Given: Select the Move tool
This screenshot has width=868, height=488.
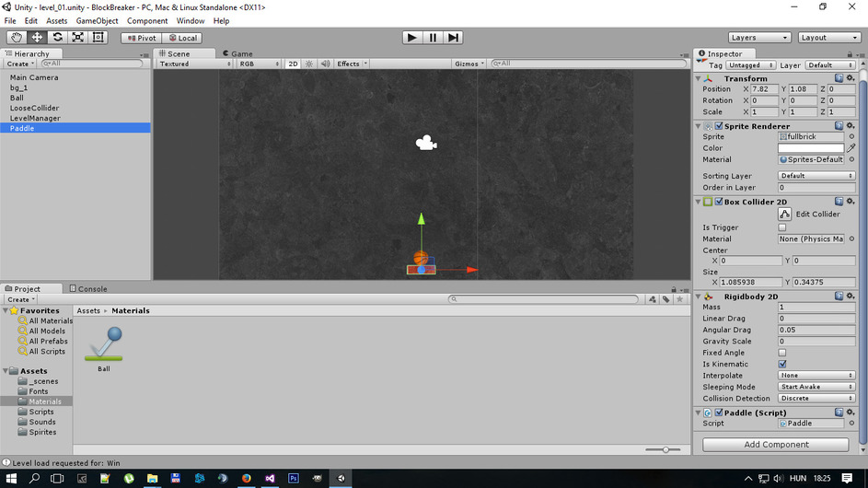Looking at the screenshot, I should 37,38.
